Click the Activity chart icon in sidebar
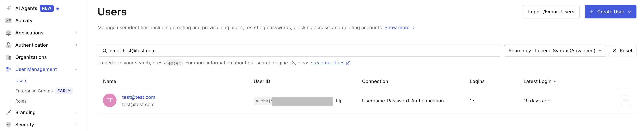 point(8,21)
